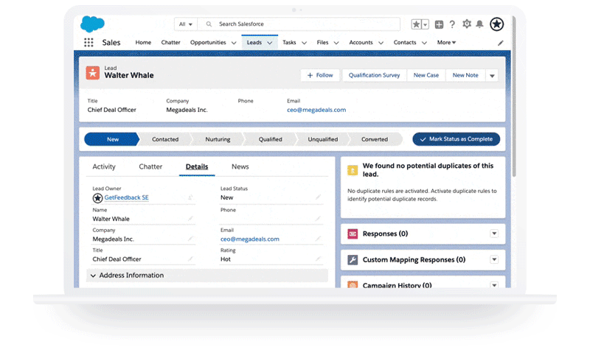
Task: Open the Opportunities tab dropdown chevron
Action: [x=234, y=43]
